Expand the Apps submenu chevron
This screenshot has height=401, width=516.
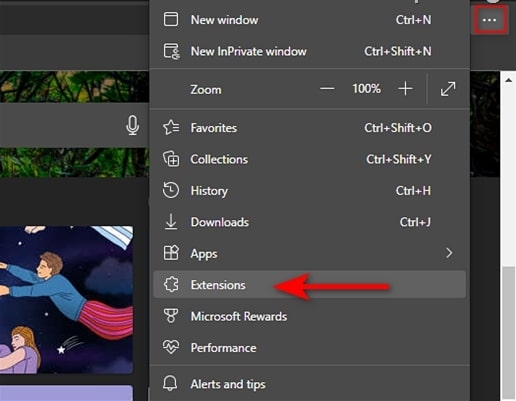449,253
